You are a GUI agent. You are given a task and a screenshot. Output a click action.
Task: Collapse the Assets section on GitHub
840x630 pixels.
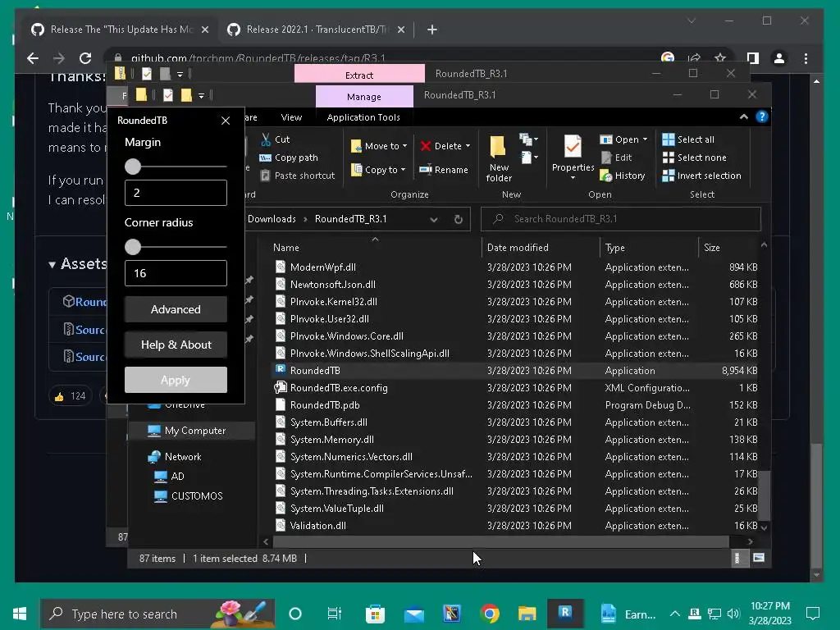[x=52, y=264]
